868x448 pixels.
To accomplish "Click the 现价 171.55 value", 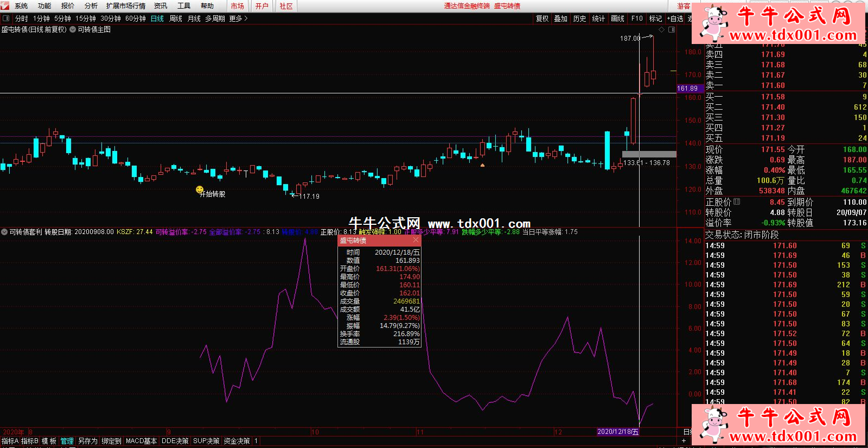I will coord(773,149).
